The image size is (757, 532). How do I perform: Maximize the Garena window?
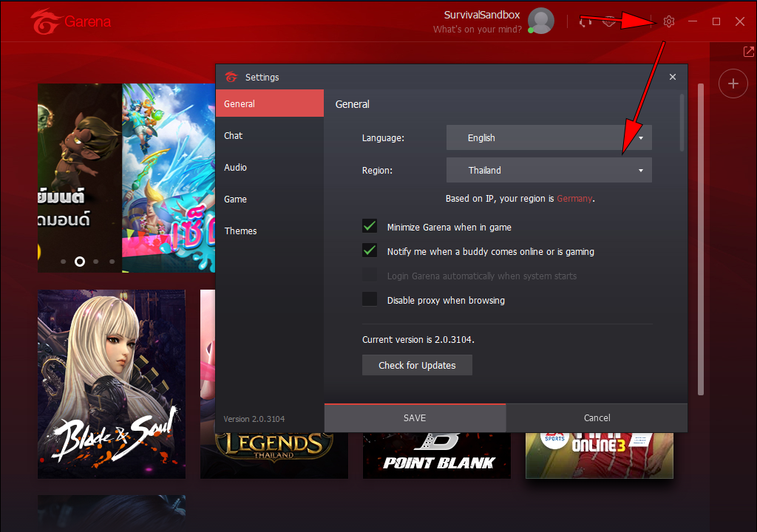[716, 21]
